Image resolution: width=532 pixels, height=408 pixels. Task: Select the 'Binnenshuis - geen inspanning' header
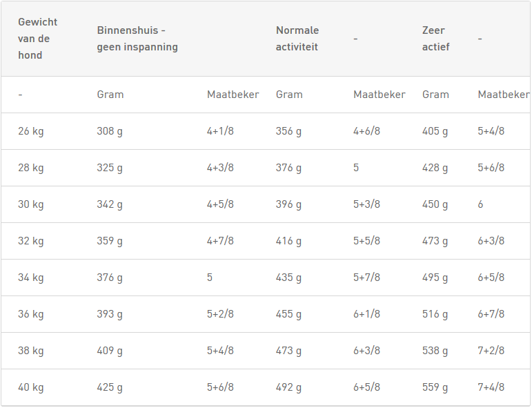point(137,39)
